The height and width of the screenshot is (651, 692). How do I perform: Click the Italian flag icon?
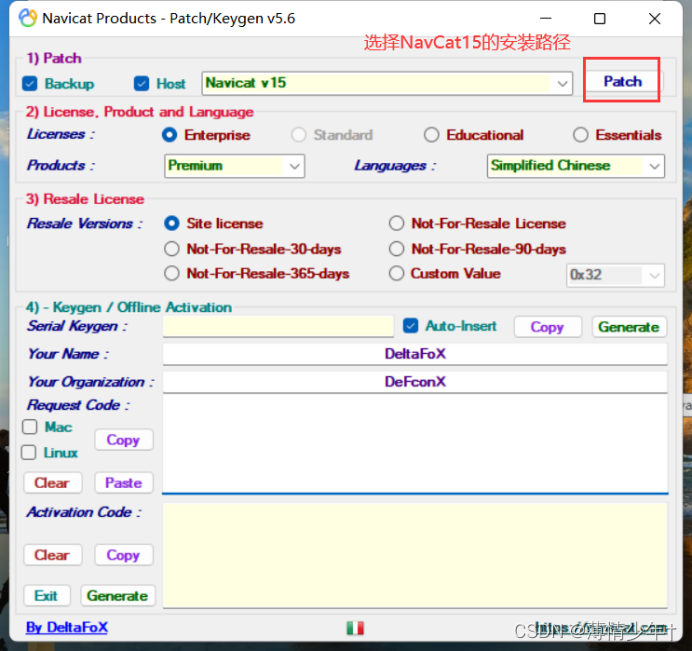tap(355, 628)
